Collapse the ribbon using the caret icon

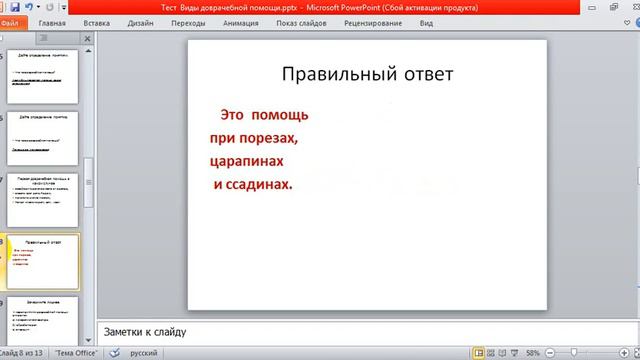click(x=627, y=23)
